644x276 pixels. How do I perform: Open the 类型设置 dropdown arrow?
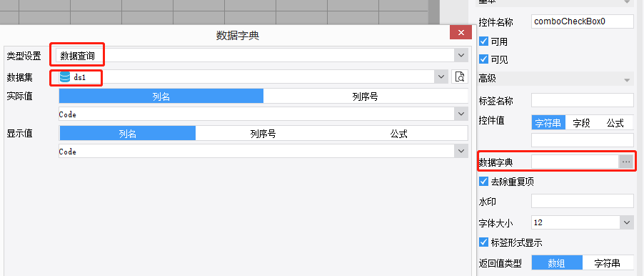pyautogui.click(x=461, y=55)
